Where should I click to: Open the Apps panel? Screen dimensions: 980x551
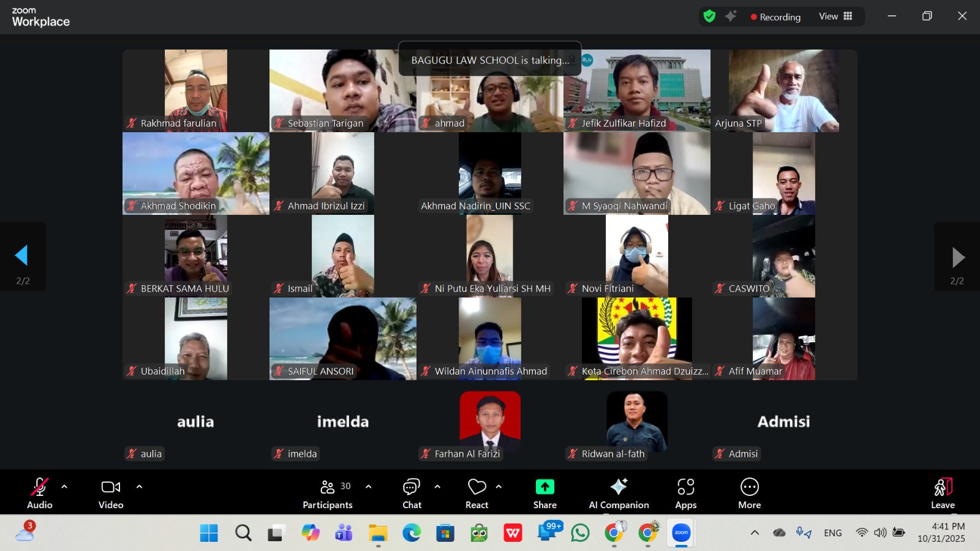coord(685,493)
